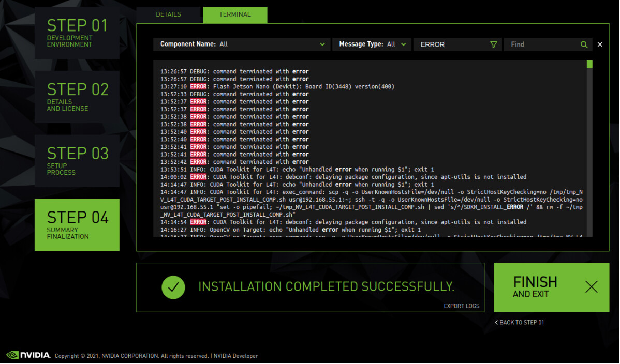The height and width of the screenshot is (364, 620).
Task: Open the Message Type dropdown
Action: pos(372,44)
